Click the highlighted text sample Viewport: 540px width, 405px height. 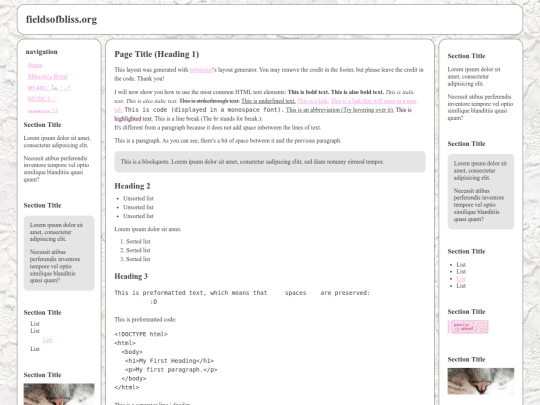[x=133, y=119]
